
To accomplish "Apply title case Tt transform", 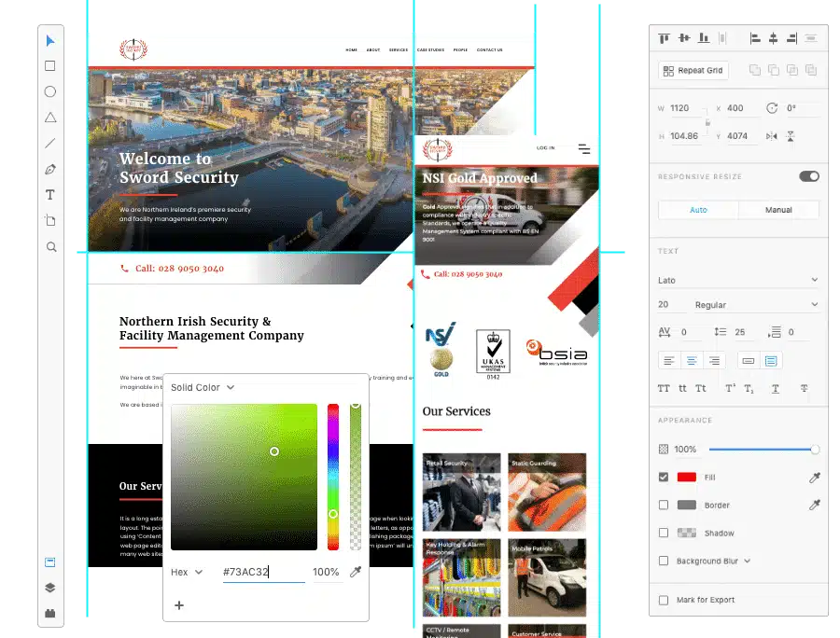I will click(701, 389).
